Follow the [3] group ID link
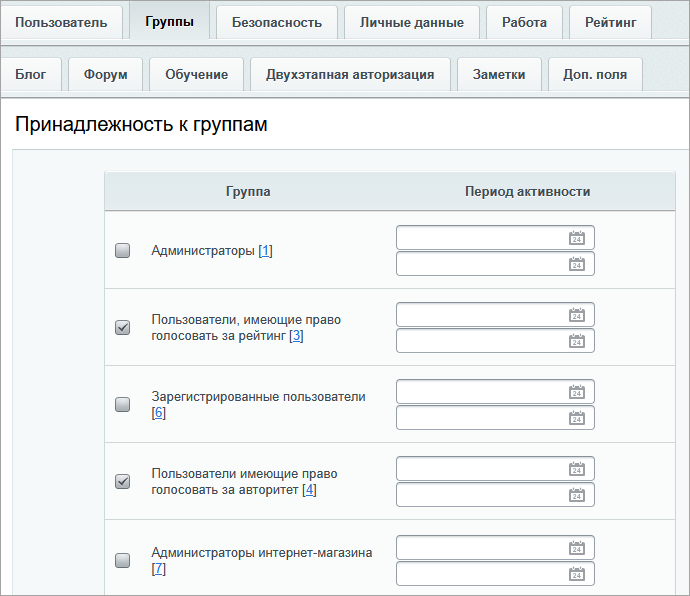The image size is (690, 596). [296, 336]
